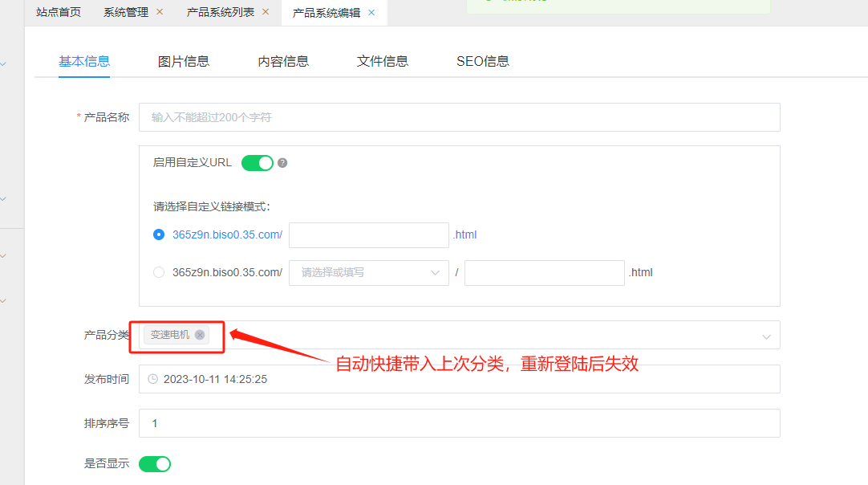The width and height of the screenshot is (868, 485).
Task: Open the 站点首页 tab
Action: (x=59, y=12)
